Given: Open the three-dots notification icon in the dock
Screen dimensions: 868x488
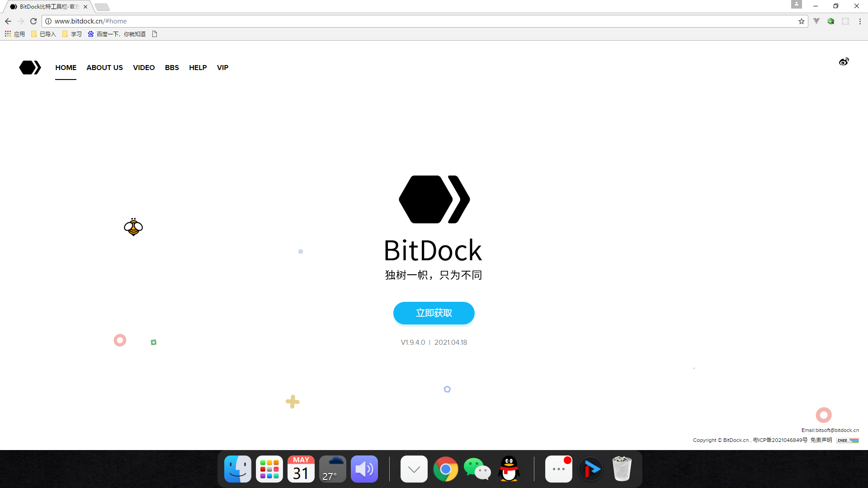Looking at the screenshot, I should coord(559,469).
